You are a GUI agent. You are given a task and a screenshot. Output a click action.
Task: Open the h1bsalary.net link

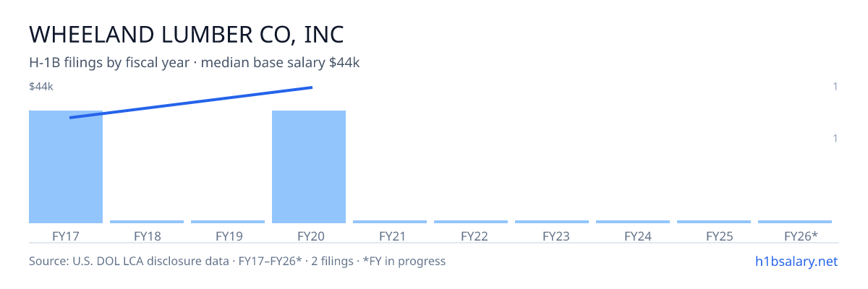point(796,261)
